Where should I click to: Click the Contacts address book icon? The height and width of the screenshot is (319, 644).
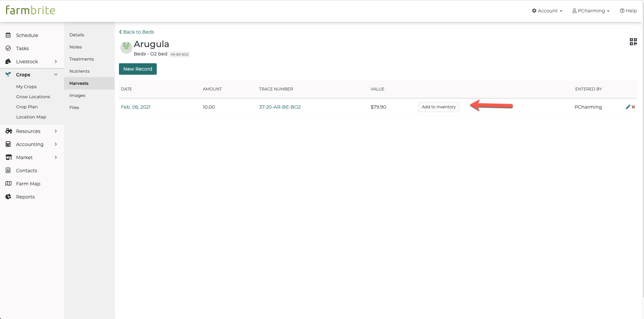click(8, 170)
